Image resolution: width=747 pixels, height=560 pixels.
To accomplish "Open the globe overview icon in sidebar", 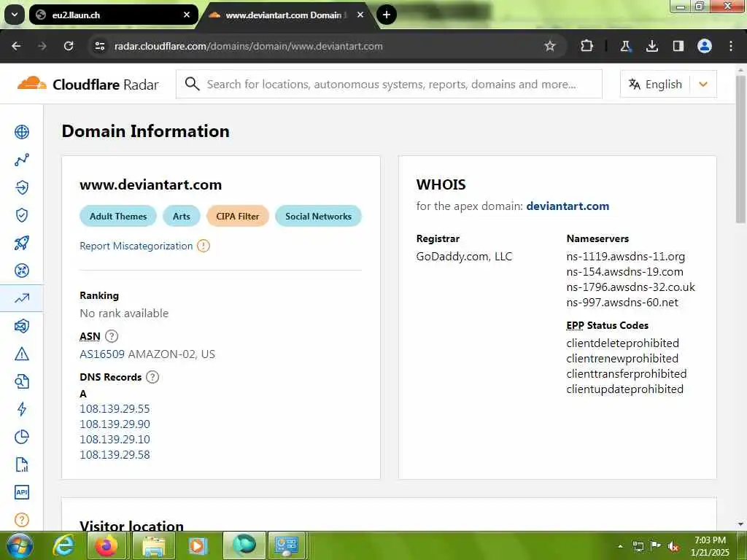I will (22, 132).
